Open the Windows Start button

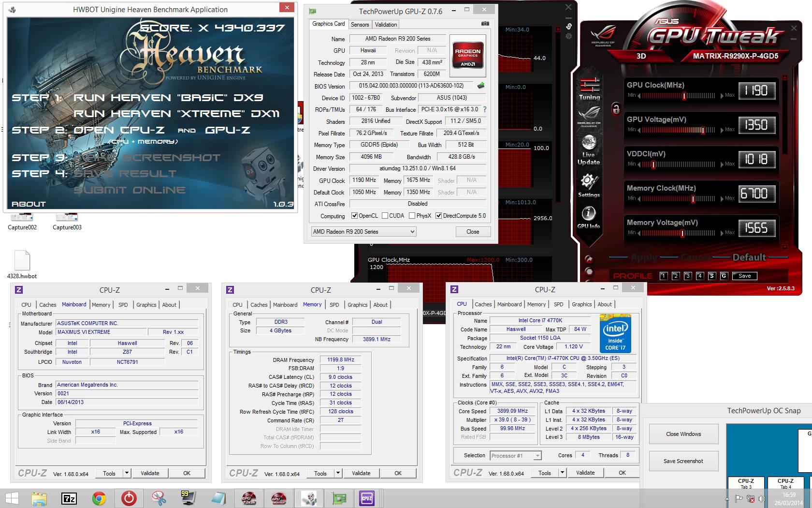(x=12, y=498)
